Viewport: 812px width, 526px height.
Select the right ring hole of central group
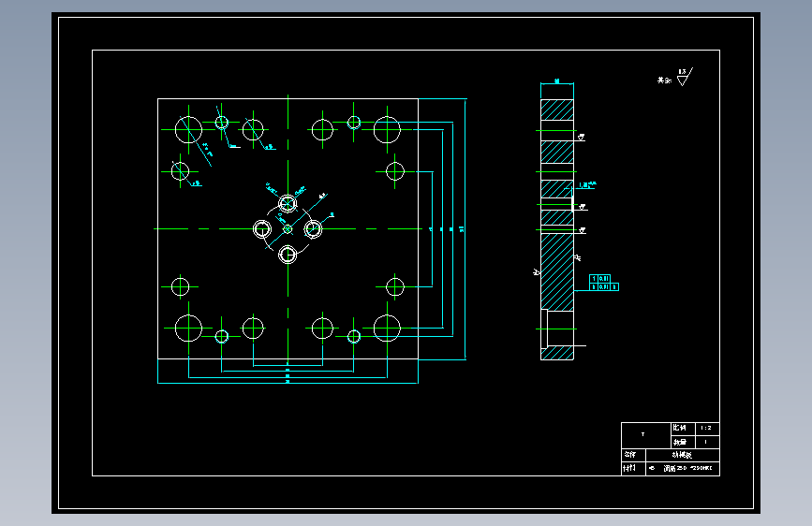pos(314,228)
